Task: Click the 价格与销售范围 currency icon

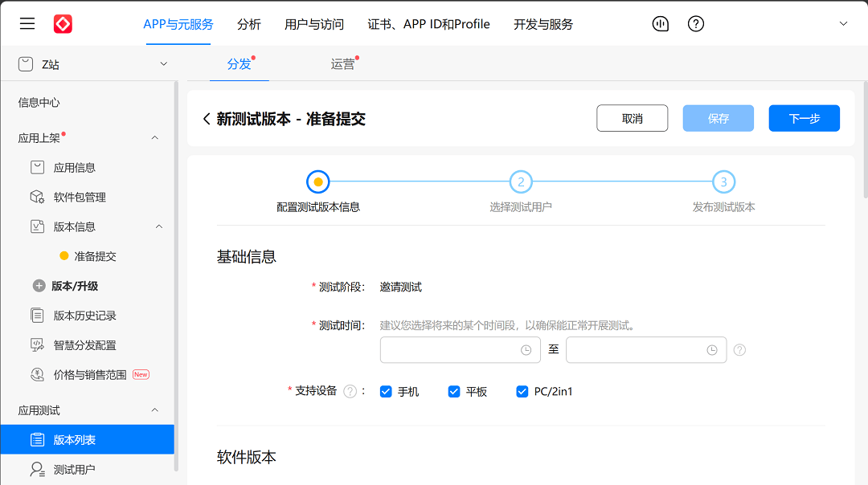Action: pos(37,374)
